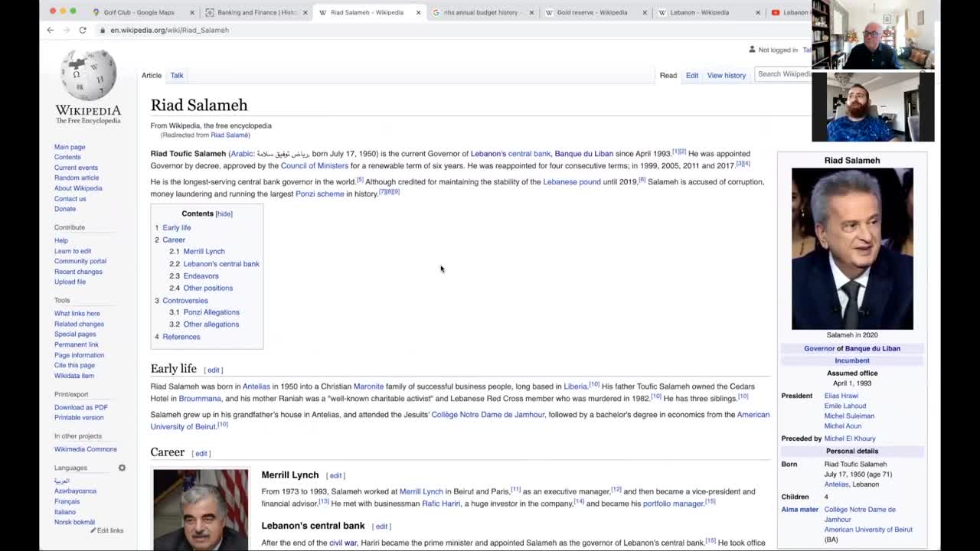Jump to Ponzi Allegations contents entry

(x=211, y=312)
